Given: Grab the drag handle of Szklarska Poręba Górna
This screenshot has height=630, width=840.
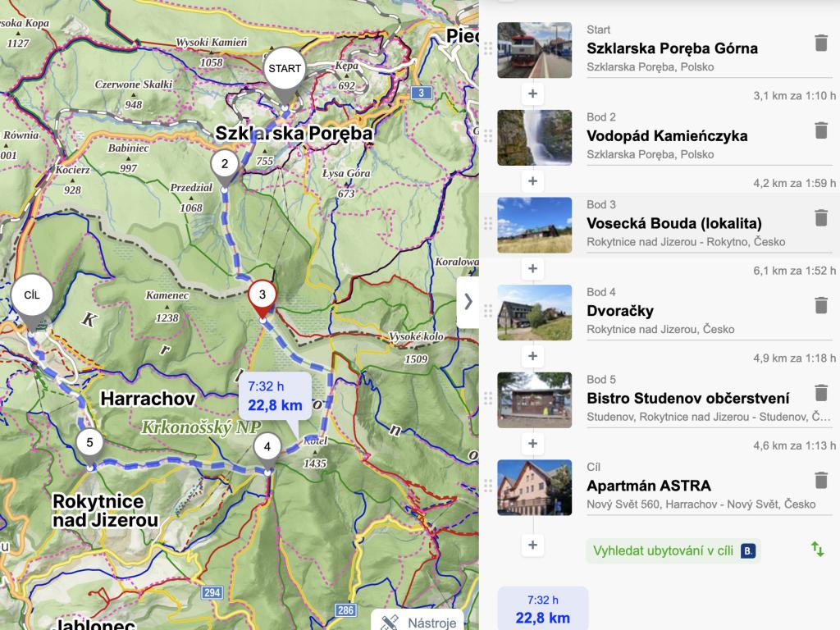Looking at the screenshot, I should point(488,48).
